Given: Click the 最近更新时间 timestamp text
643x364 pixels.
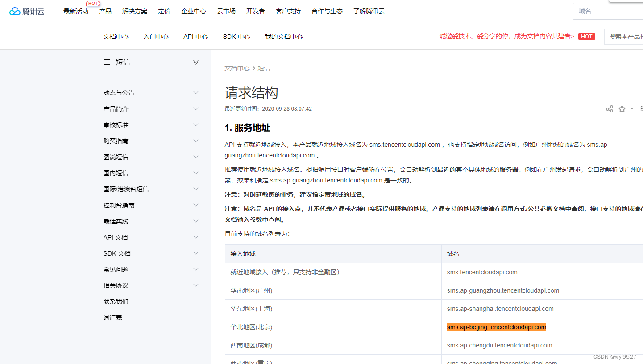Looking at the screenshot, I should pos(268,109).
